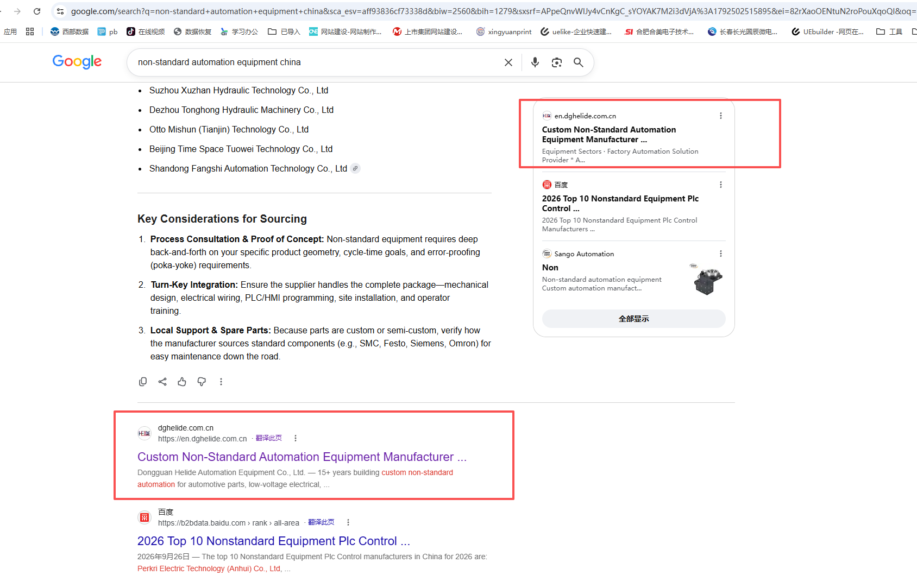Reload the page in browser toolbar

pyautogui.click(x=37, y=11)
